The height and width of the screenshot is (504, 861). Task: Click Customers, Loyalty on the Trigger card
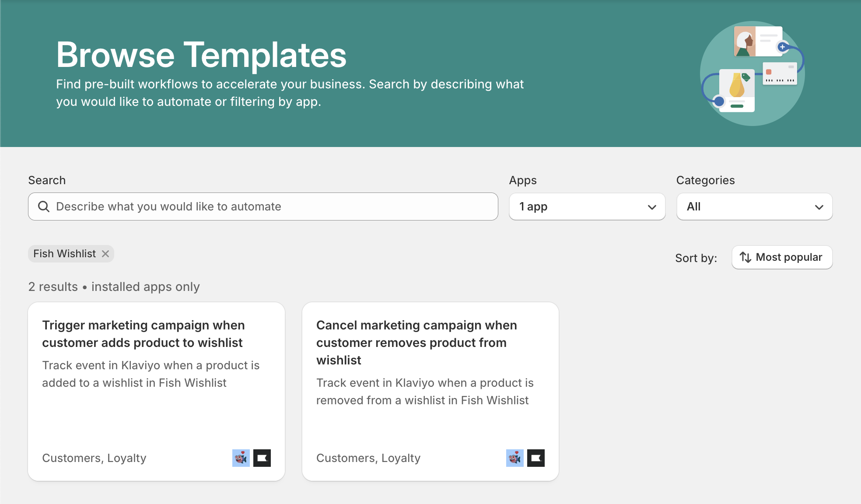[94, 458]
